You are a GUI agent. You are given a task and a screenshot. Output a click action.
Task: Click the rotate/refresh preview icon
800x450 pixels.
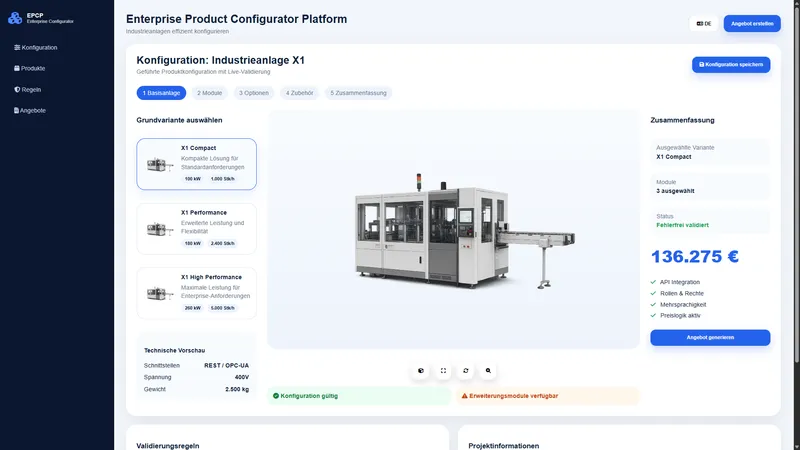[x=466, y=371]
